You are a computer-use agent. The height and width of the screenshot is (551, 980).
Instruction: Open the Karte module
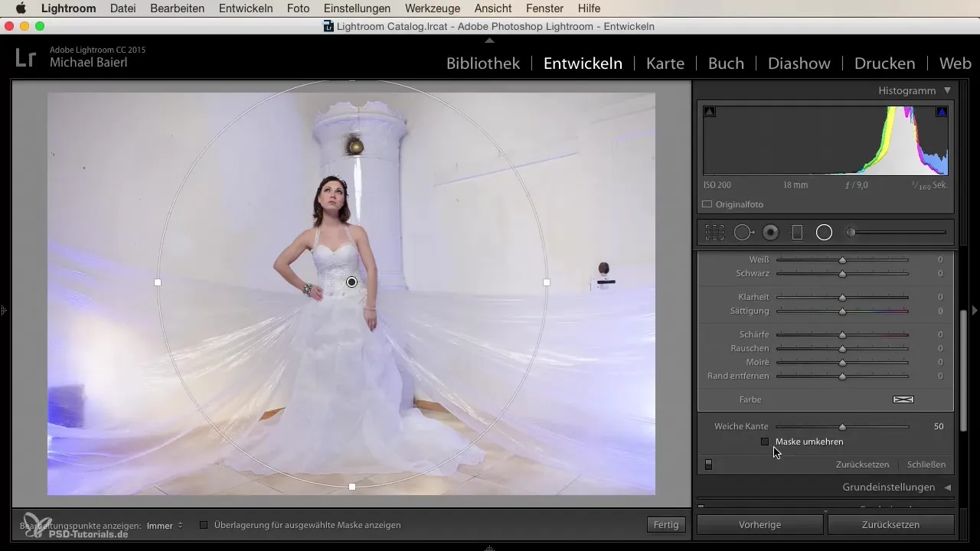tap(665, 64)
